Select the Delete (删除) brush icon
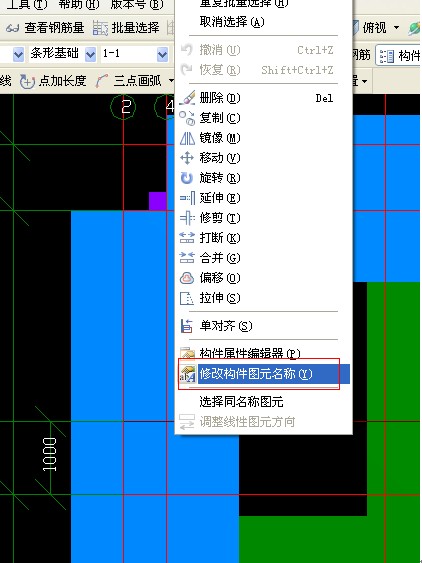422x563 pixels. pos(187,98)
